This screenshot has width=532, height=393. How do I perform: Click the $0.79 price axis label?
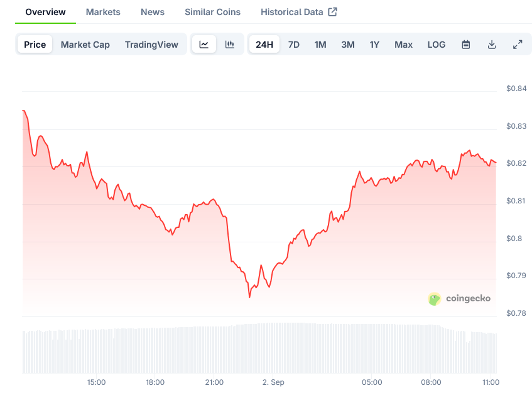[516, 276]
